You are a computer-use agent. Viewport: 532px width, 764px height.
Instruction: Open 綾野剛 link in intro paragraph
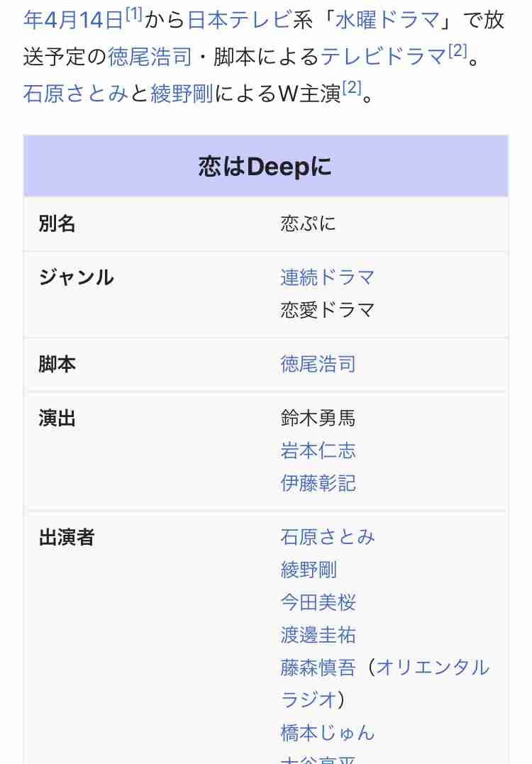[x=182, y=94]
